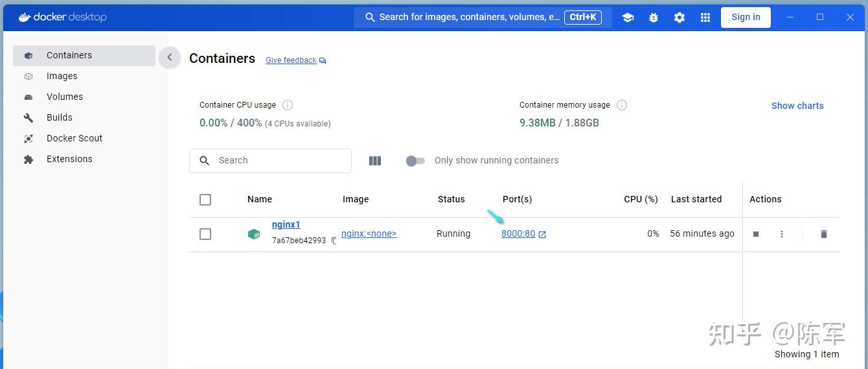This screenshot has width=868, height=369.
Task: Go to Containers in the sidebar
Action: (84, 56)
